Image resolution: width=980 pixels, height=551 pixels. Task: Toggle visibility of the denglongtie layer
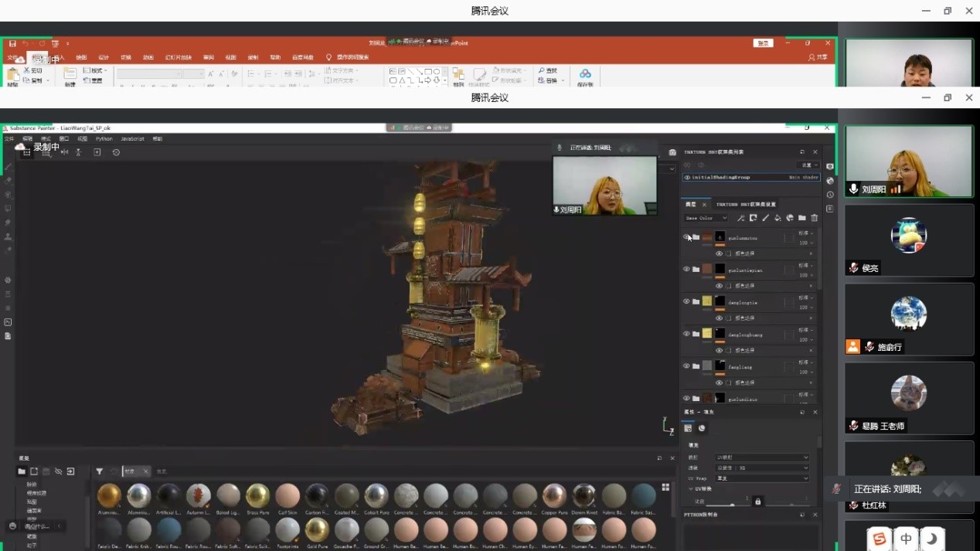click(686, 302)
